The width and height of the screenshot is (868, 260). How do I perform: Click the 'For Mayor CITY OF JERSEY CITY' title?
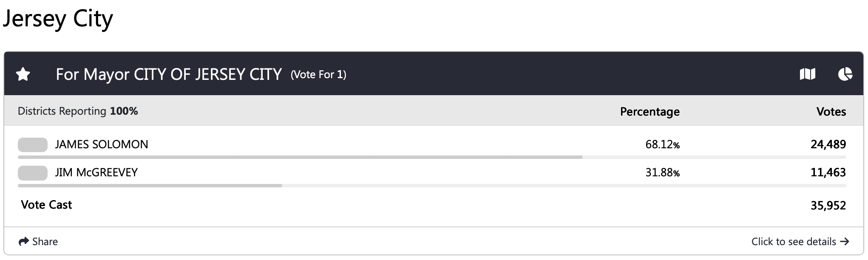point(169,74)
